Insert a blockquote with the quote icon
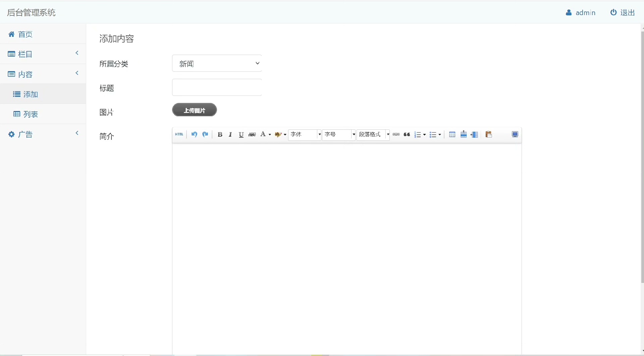Screen dimensions: 644x356 407,134
